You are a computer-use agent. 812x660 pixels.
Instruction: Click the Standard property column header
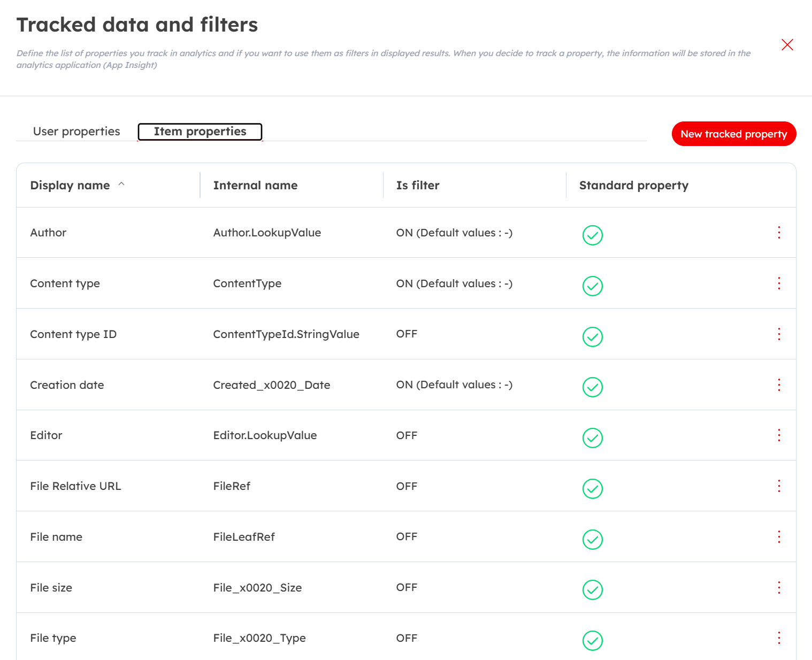tap(634, 185)
